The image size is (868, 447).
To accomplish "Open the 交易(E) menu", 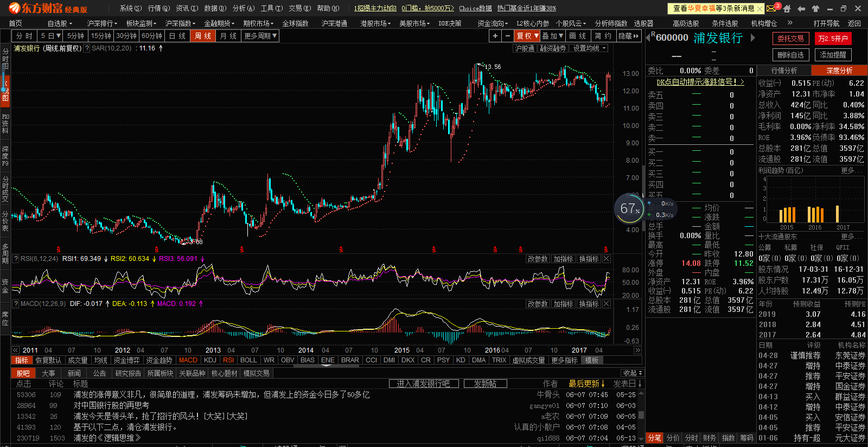I will click(300, 8).
